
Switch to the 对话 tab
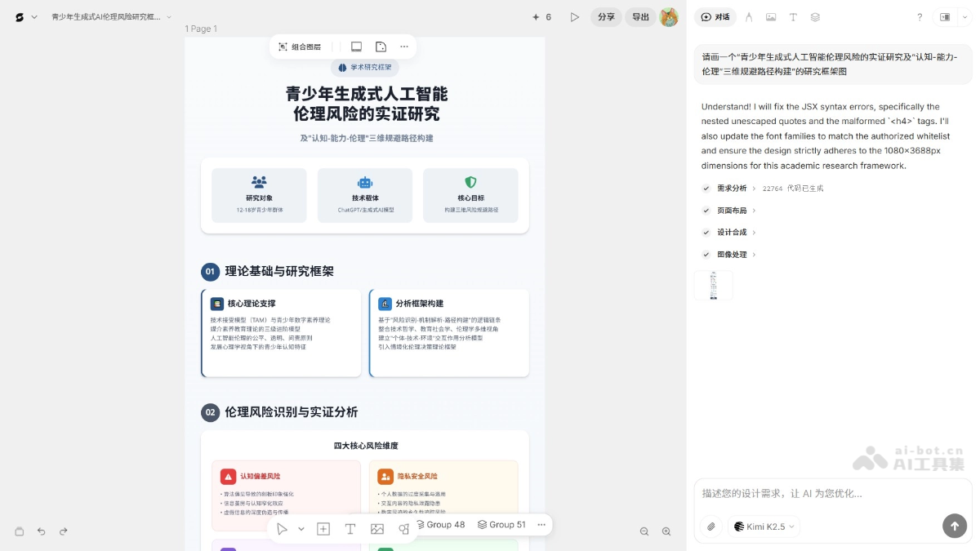pos(715,16)
